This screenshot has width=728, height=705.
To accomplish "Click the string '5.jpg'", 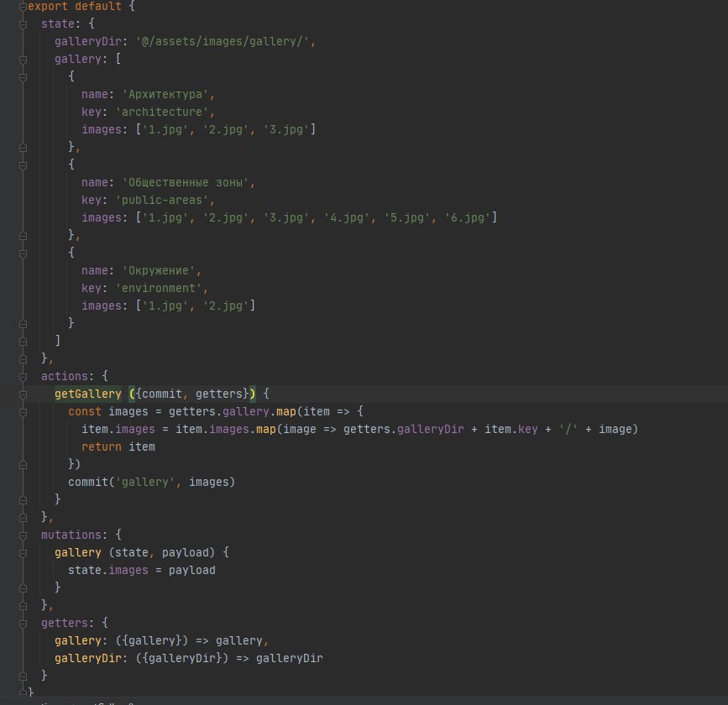I will pos(407,217).
